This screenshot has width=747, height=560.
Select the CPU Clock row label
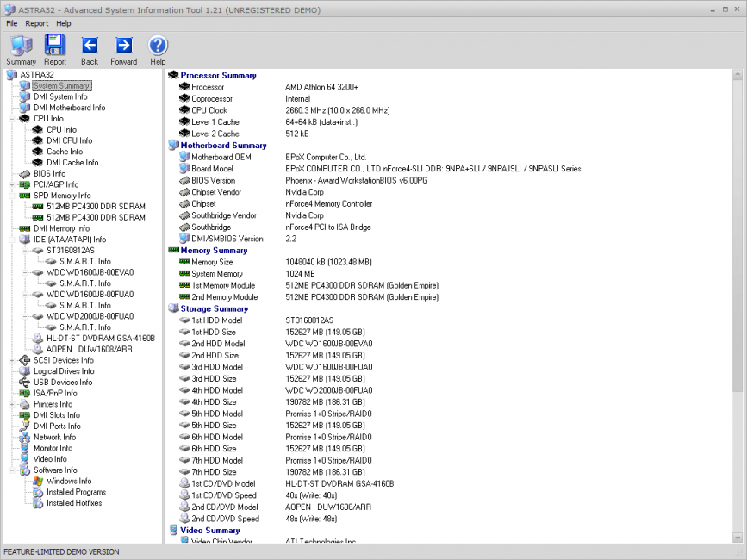(x=209, y=110)
